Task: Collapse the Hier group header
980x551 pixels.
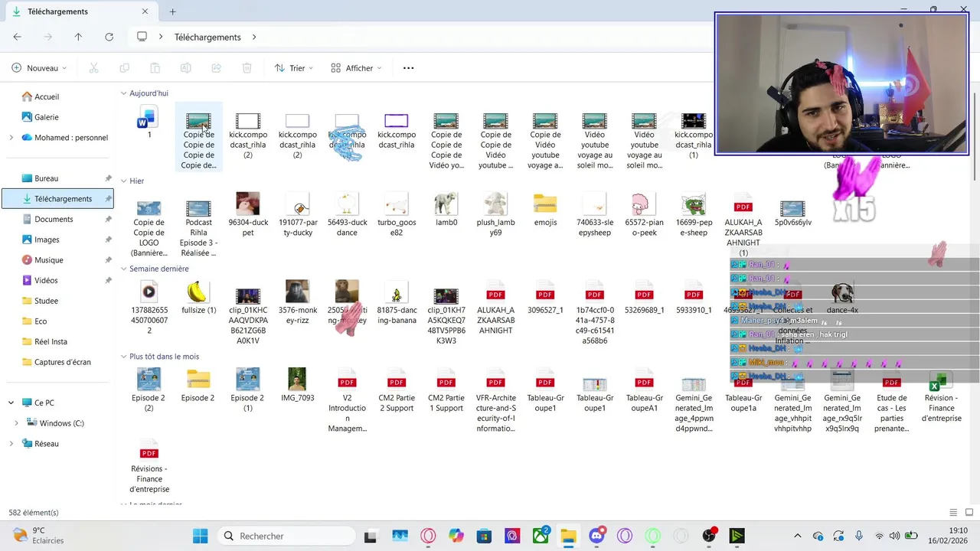Action: pos(123,181)
